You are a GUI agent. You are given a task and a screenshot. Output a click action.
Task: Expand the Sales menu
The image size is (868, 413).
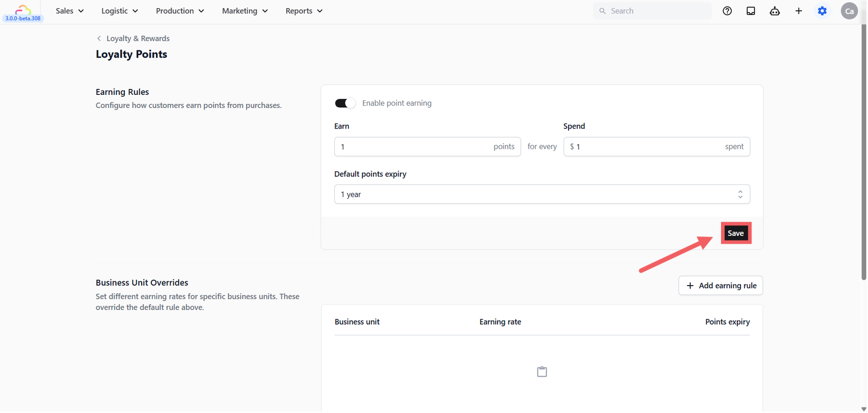(69, 11)
